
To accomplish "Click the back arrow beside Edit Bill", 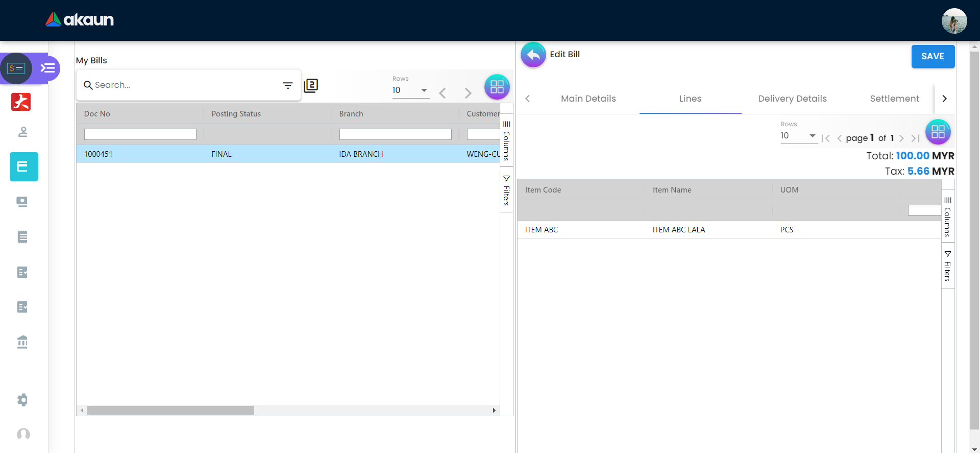I will [x=533, y=55].
